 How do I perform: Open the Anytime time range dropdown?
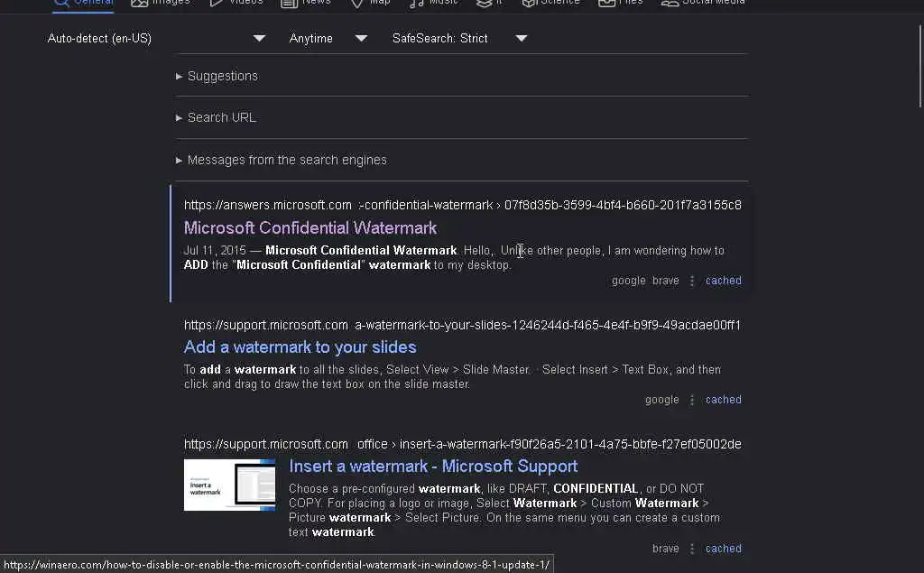tap(328, 38)
